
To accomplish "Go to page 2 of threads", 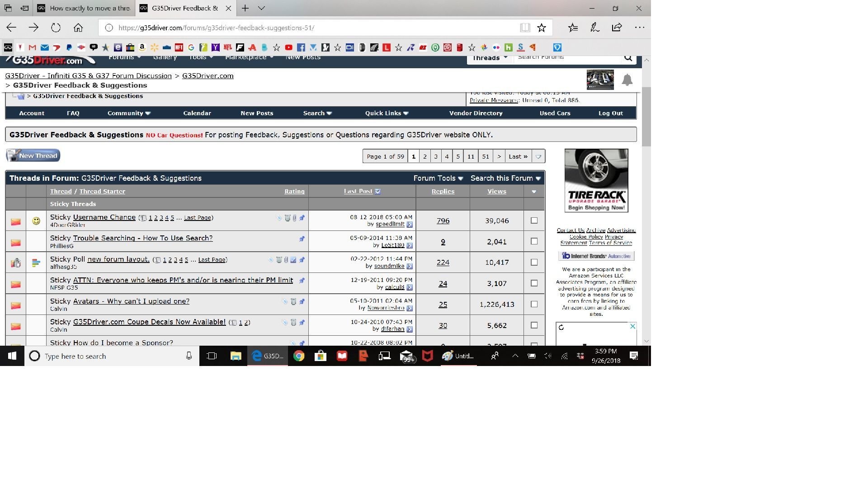I will tap(425, 156).
